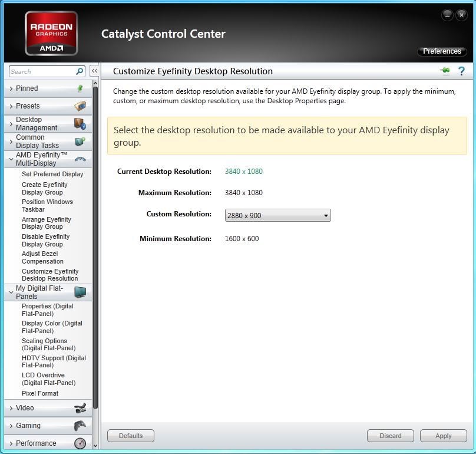
Task: Open Adjust Bezel Compensation page
Action: pyautogui.click(x=42, y=258)
